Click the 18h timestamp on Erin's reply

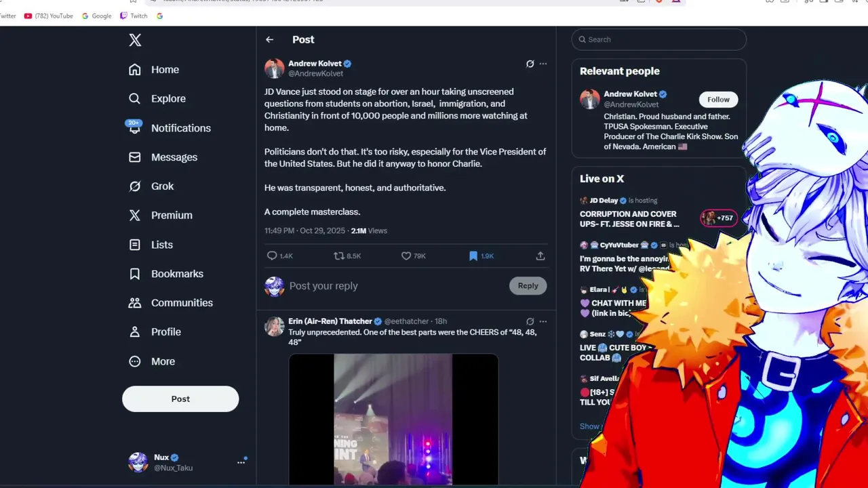441,321
